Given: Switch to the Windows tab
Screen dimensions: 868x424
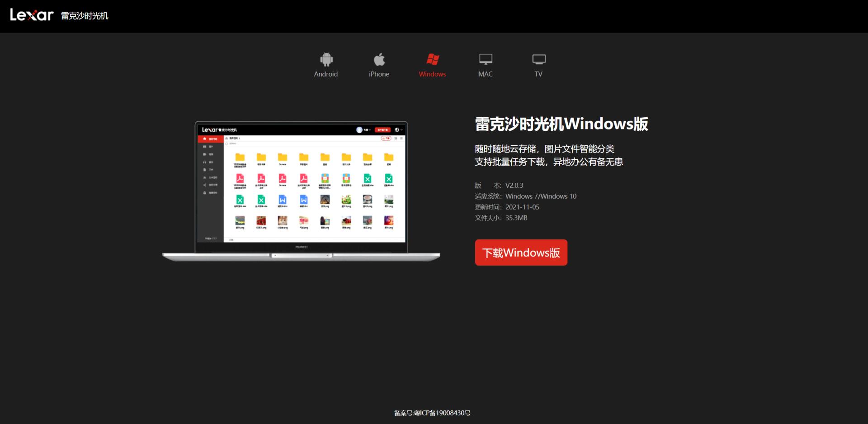Looking at the screenshot, I should [432, 66].
